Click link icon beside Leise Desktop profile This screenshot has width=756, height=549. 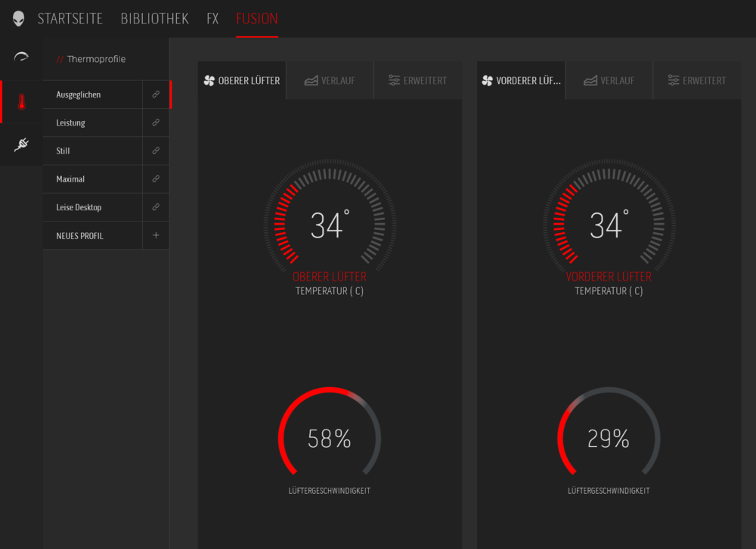tap(156, 207)
